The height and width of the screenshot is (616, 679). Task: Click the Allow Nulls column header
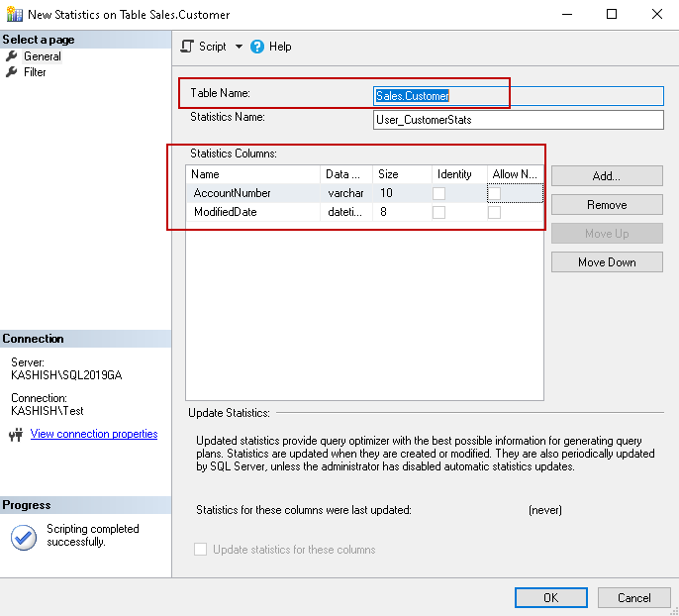[516, 174]
